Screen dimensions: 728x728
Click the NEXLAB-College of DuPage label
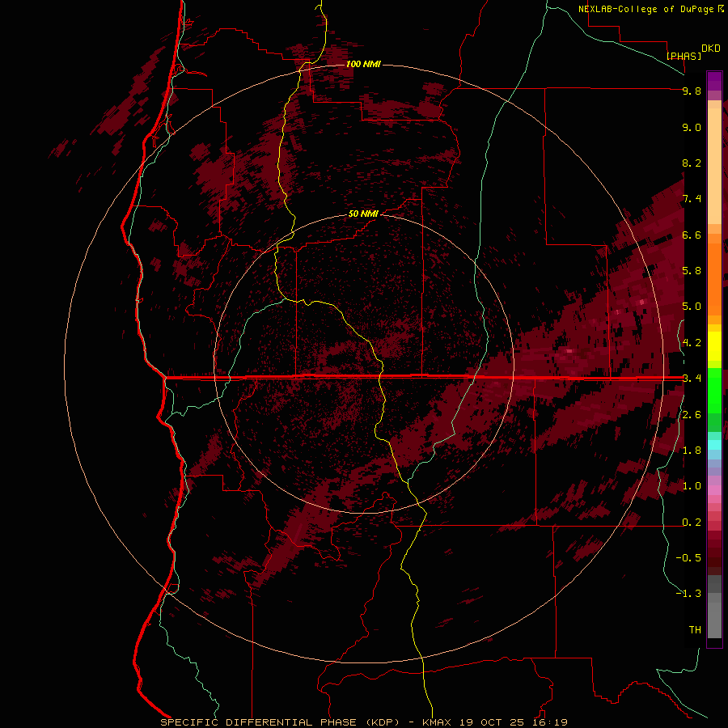(x=647, y=9)
